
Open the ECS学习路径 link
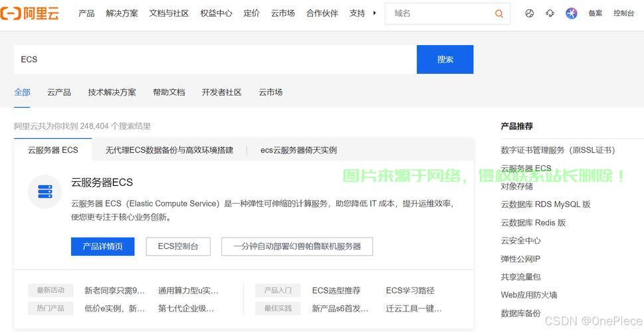(x=410, y=291)
